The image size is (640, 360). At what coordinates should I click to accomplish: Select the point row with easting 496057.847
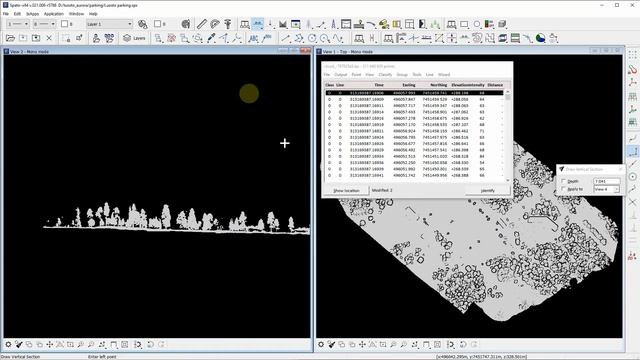coord(414,99)
